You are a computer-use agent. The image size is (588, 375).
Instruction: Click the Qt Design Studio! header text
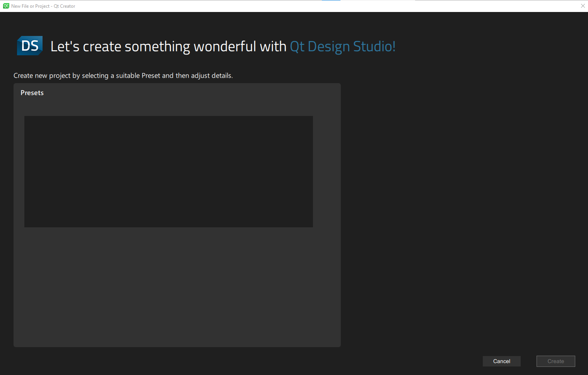(x=342, y=46)
